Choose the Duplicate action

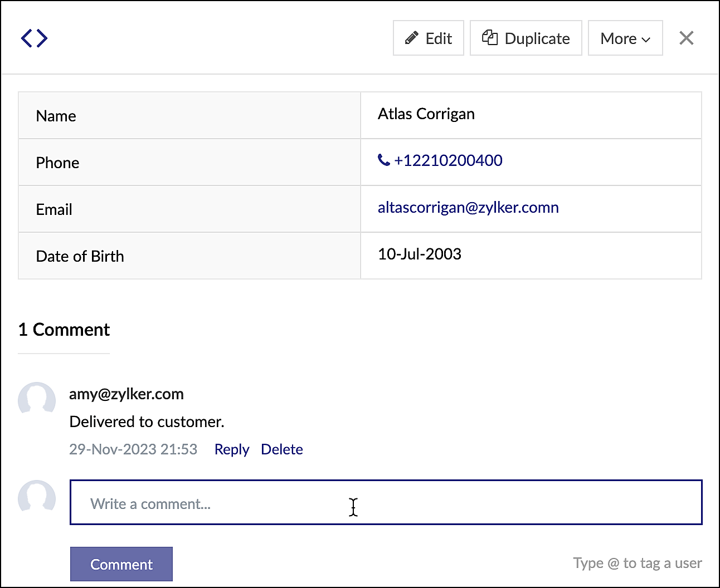pyautogui.click(x=526, y=37)
